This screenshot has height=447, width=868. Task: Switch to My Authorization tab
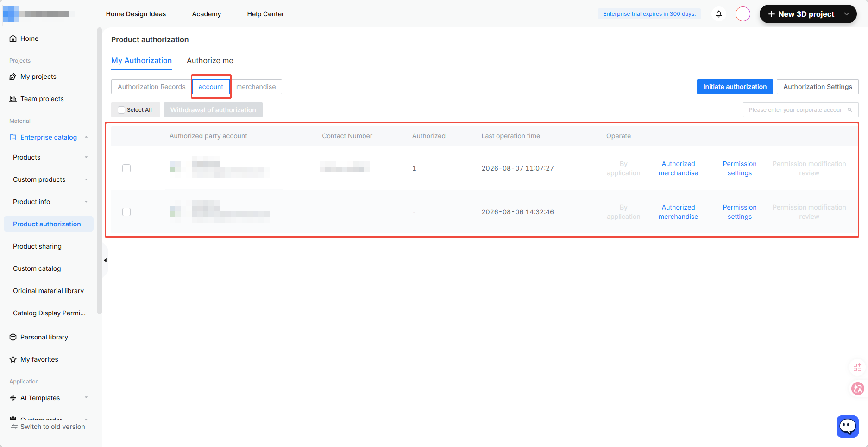(x=141, y=61)
